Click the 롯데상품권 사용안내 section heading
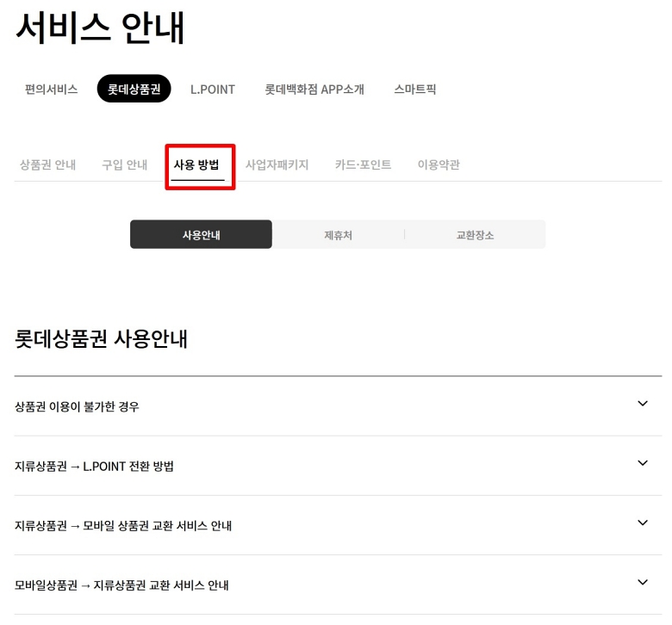Screen dimensions: 672x625 (x=101, y=339)
